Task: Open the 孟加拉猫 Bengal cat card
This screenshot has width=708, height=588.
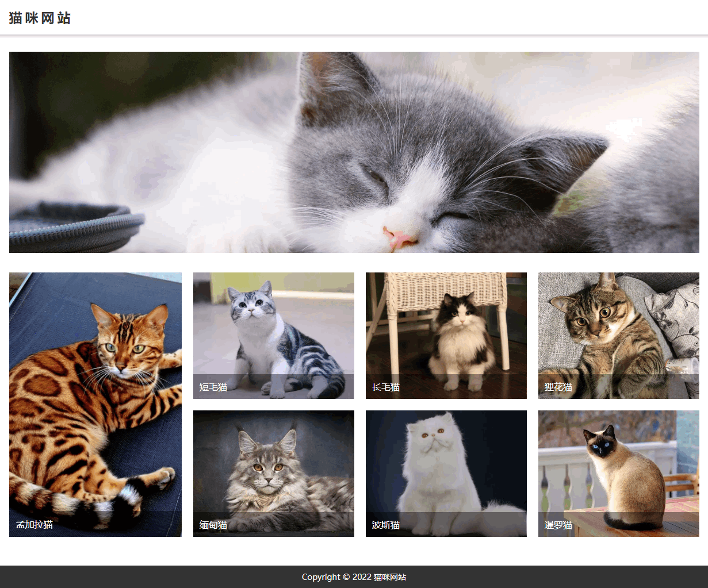Action: (x=95, y=405)
